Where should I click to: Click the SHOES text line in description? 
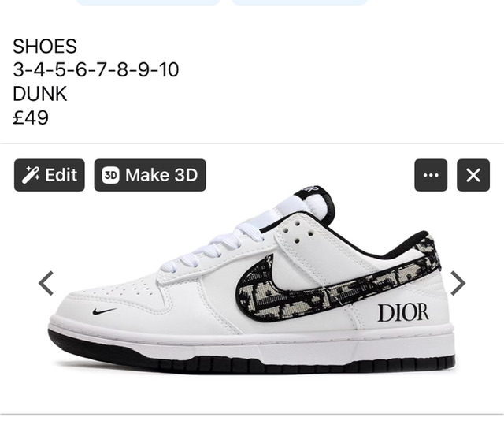(x=45, y=46)
